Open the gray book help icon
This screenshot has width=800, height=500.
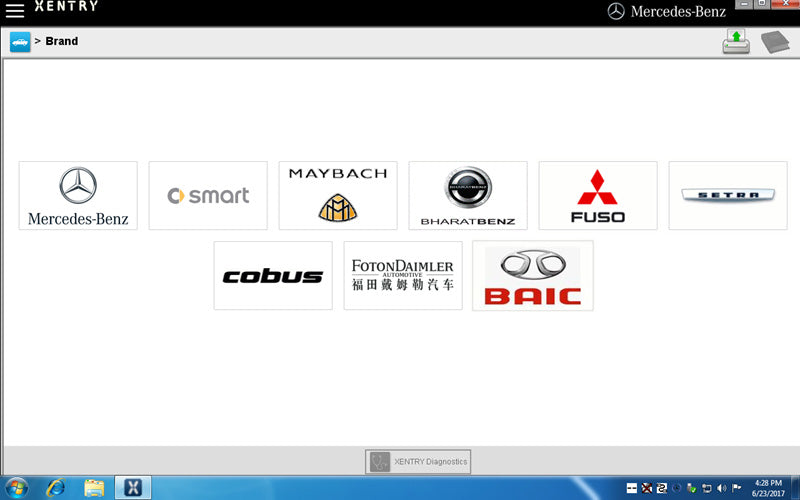pyautogui.click(x=775, y=42)
